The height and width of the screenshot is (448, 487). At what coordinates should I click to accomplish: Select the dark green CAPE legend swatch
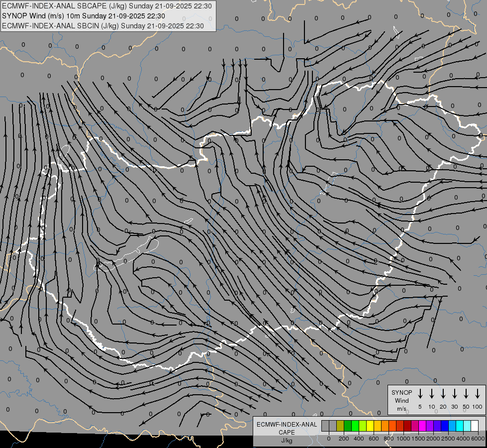[x=348, y=426]
